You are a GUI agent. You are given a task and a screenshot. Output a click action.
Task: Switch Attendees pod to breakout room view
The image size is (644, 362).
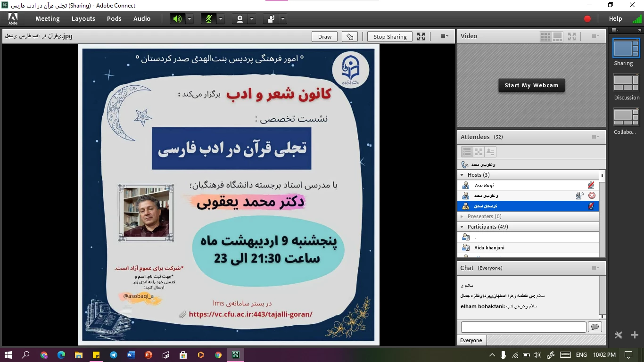(479, 152)
